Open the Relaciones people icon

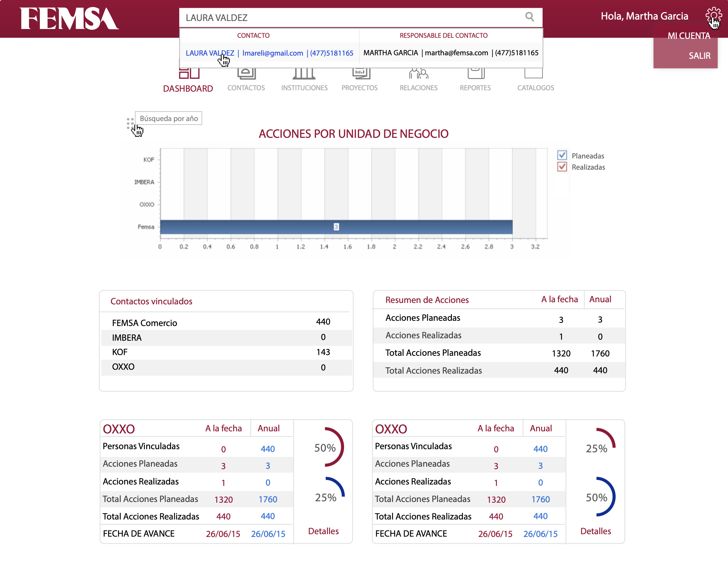pyautogui.click(x=419, y=74)
